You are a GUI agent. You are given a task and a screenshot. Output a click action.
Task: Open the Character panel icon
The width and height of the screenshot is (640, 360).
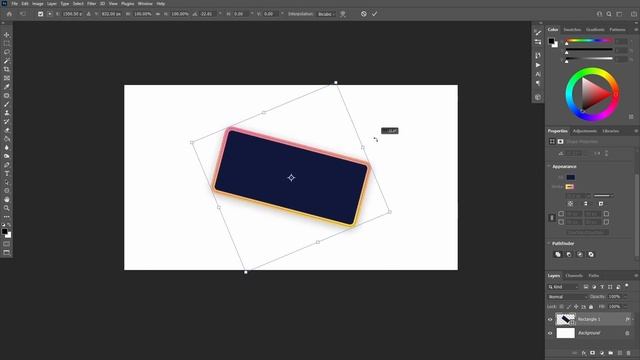point(538,74)
